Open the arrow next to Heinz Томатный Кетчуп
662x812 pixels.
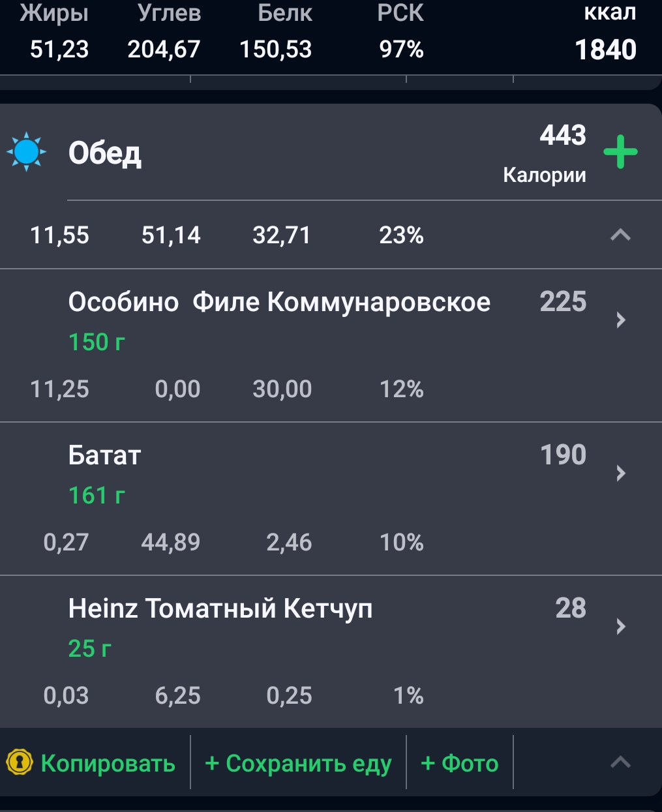coord(621,626)
